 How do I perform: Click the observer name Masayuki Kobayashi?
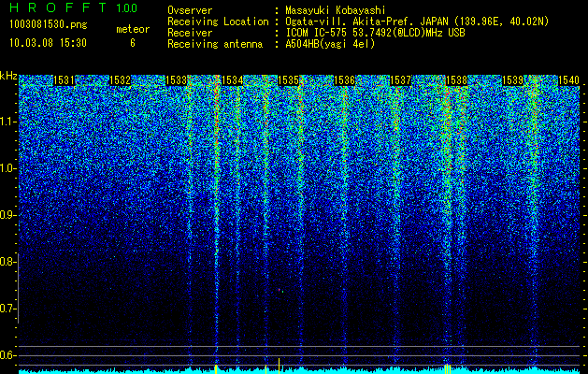[x=336, y=10]
